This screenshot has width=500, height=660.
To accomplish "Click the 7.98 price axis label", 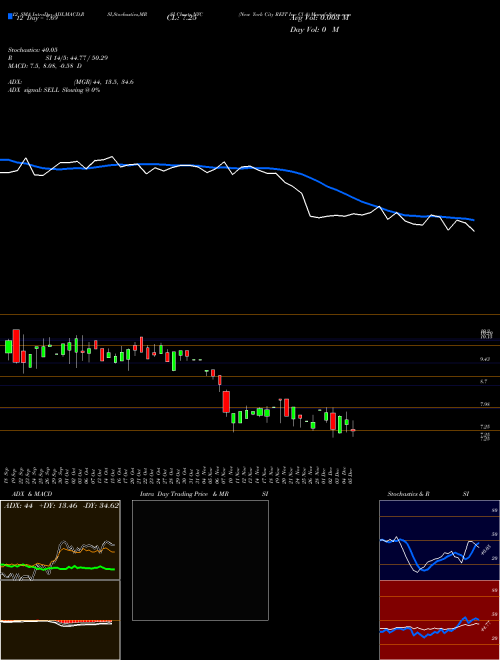I will [485, 404].
